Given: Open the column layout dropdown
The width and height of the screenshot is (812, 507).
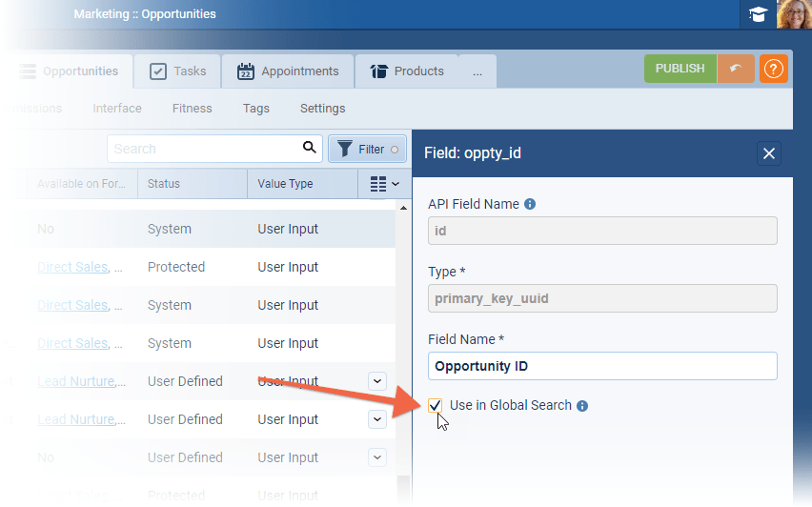Looking at the screenshot, I should [384, 184].
